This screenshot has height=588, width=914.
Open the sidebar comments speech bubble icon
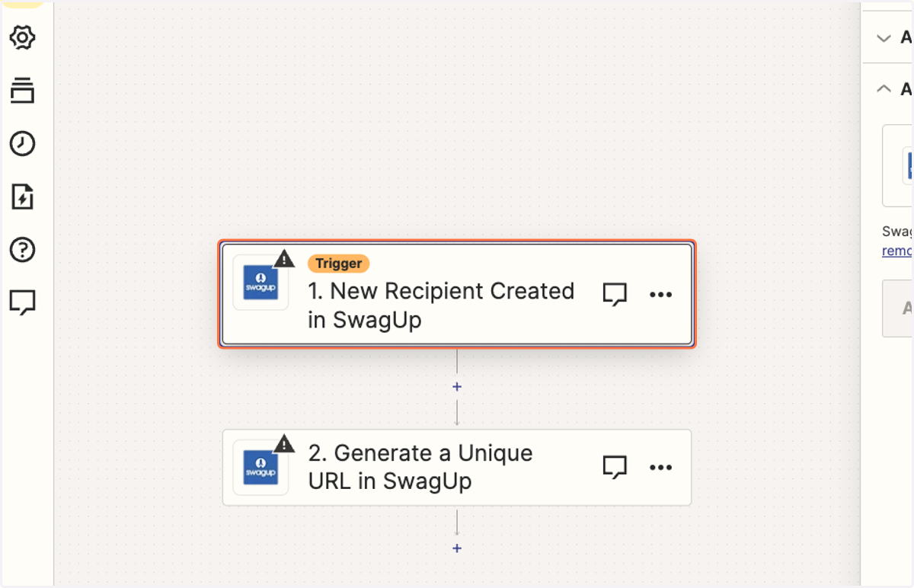click(x=23, y=302)
